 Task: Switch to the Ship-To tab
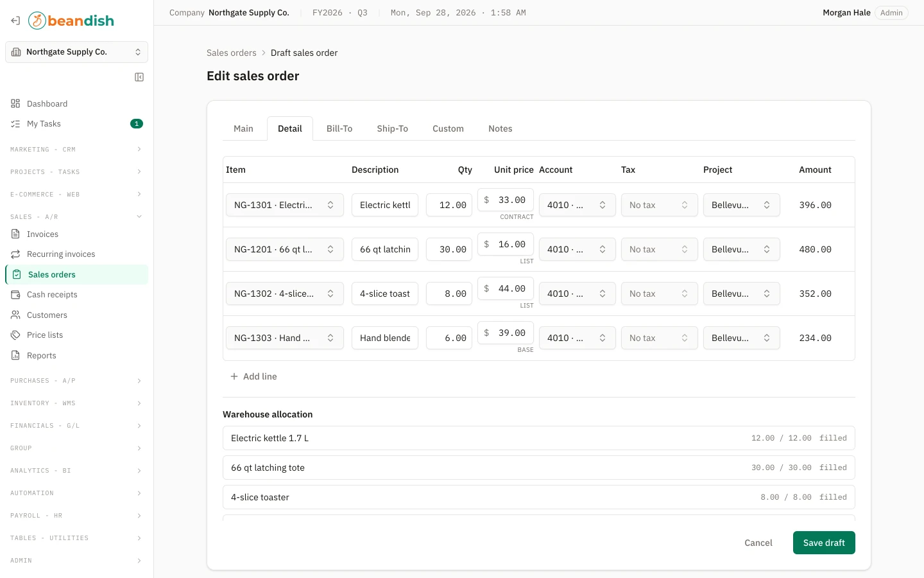click(393, 128)
